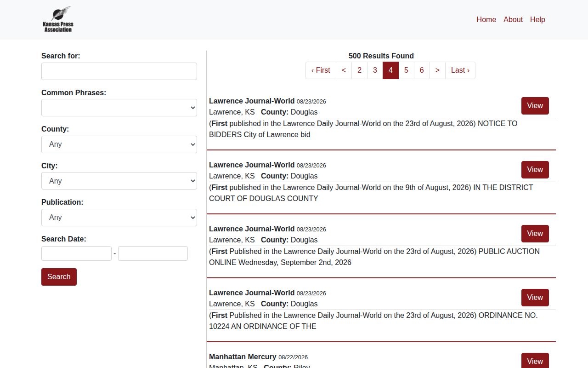Jump to Last results page
The width and height of the screenshot is (588, 368).
(460, 70)
